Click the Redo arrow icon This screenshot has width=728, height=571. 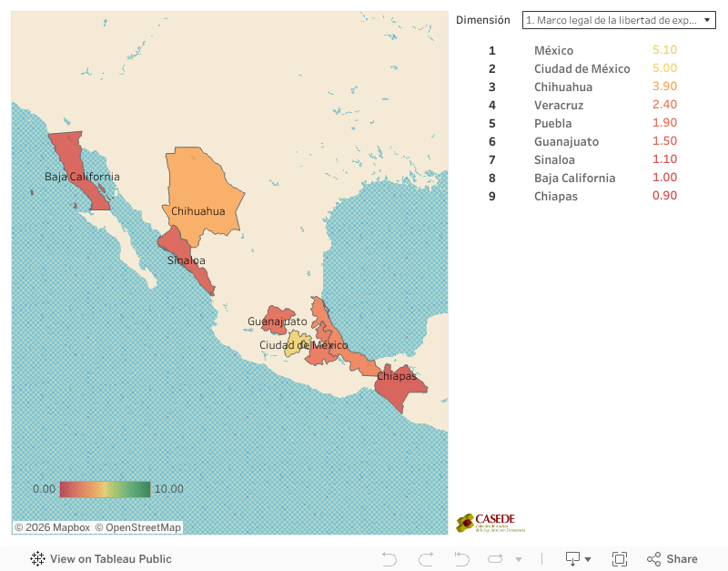425,559
